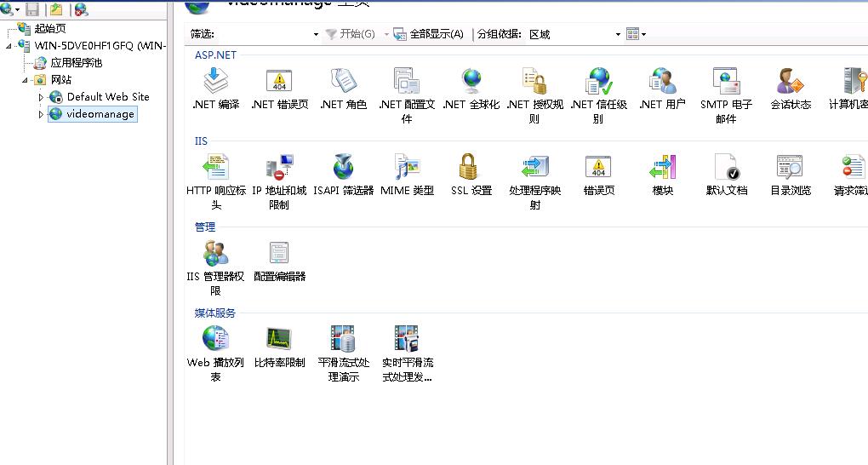
Task: Click the ASP.NET group header
Action: (215, 55)
